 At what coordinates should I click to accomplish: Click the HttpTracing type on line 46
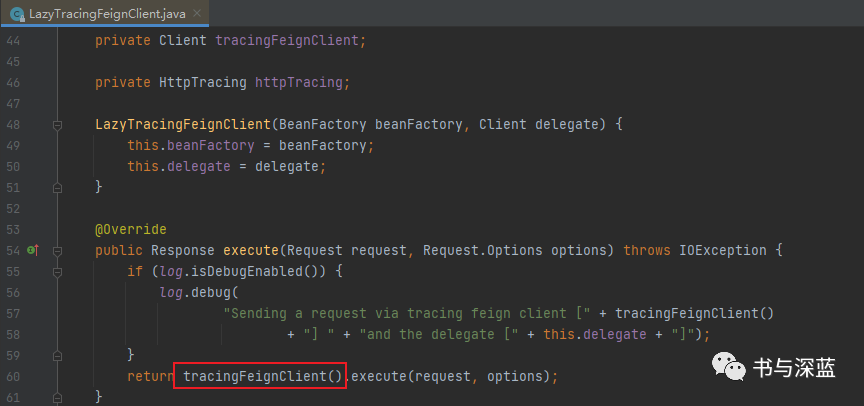tap(202, 83)
